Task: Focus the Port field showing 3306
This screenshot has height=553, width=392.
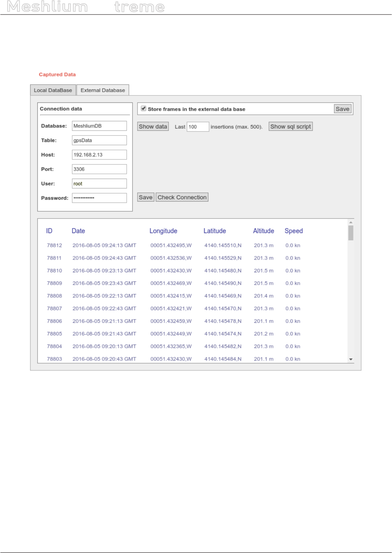Action: pyautogui.click(x=99, y=169)
